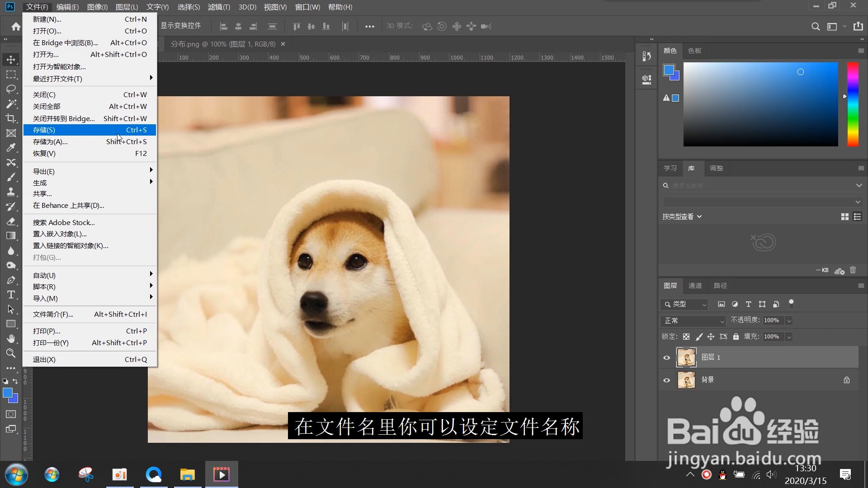Click the Home icon in options bar
This screenshot has width=868, height=488.
coord(16,26)
